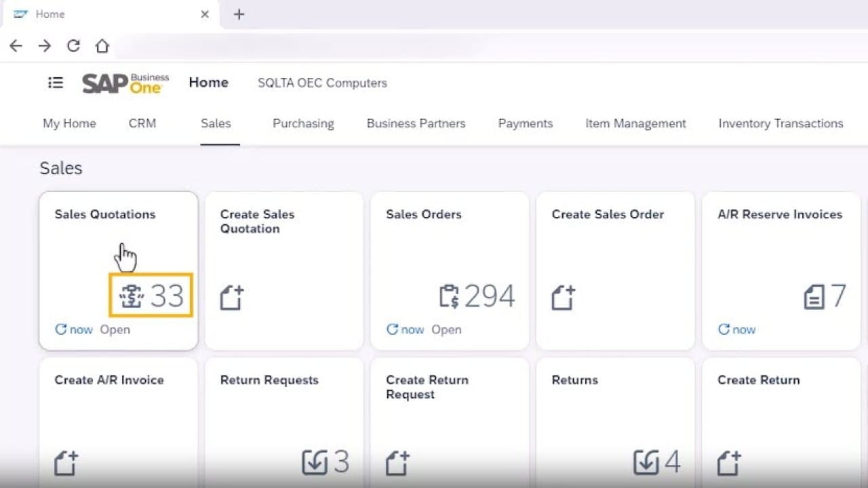Click the SAP Business One logo

point(125,83)
